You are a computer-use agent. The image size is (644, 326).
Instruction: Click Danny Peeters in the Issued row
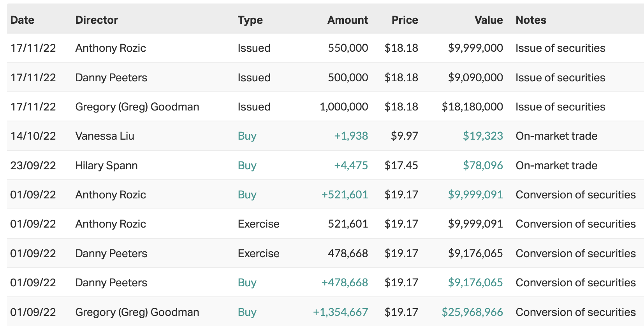pos(111,78)
